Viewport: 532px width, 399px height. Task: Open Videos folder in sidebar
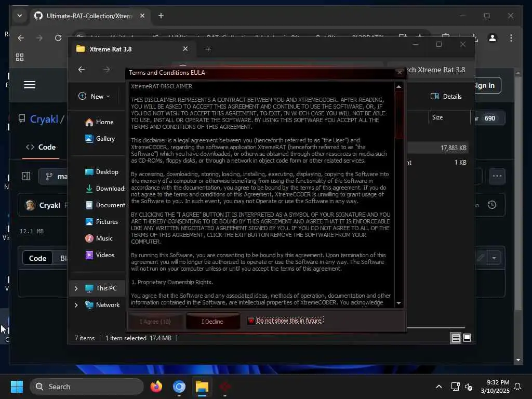100,255
